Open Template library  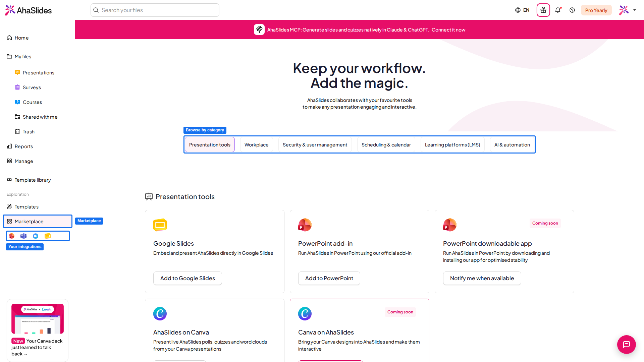click(x=38, y=180)
